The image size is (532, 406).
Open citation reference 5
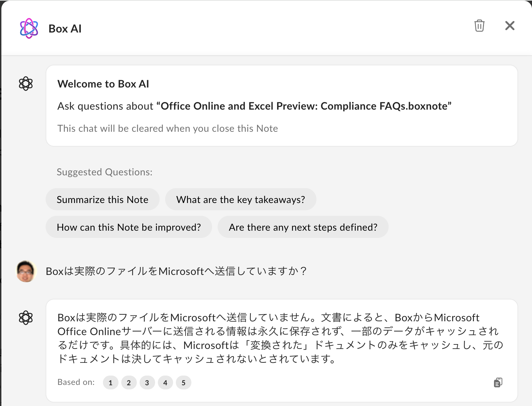(x=183, y=383)
